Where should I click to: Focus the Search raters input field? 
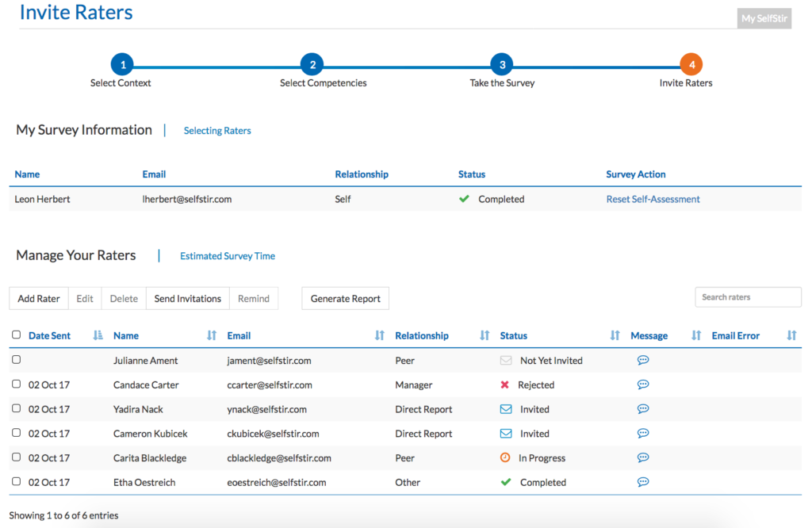(x=747, y=297)
